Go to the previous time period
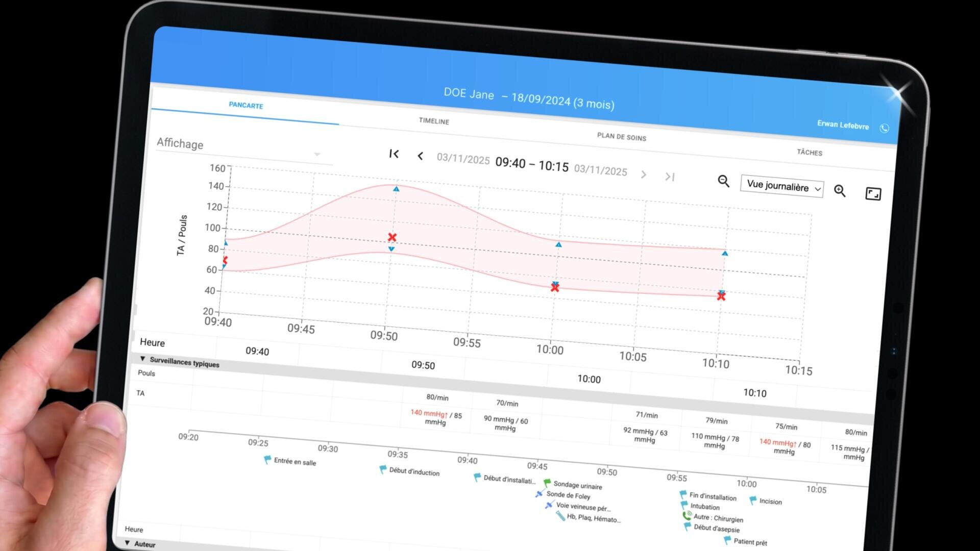 [x=420, y=156]
